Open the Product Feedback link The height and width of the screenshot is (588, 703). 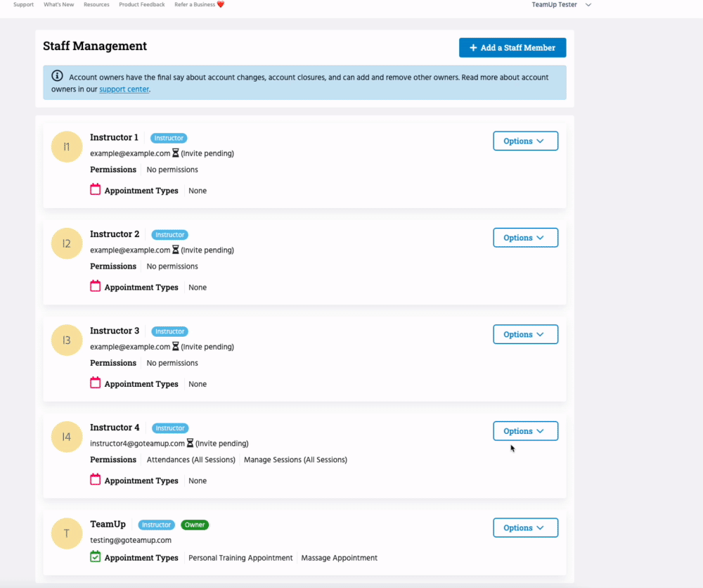tap(142, 5)
